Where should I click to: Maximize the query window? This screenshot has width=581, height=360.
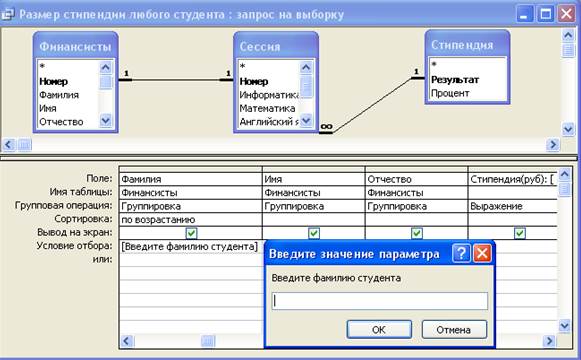click(x=545, y=14)
